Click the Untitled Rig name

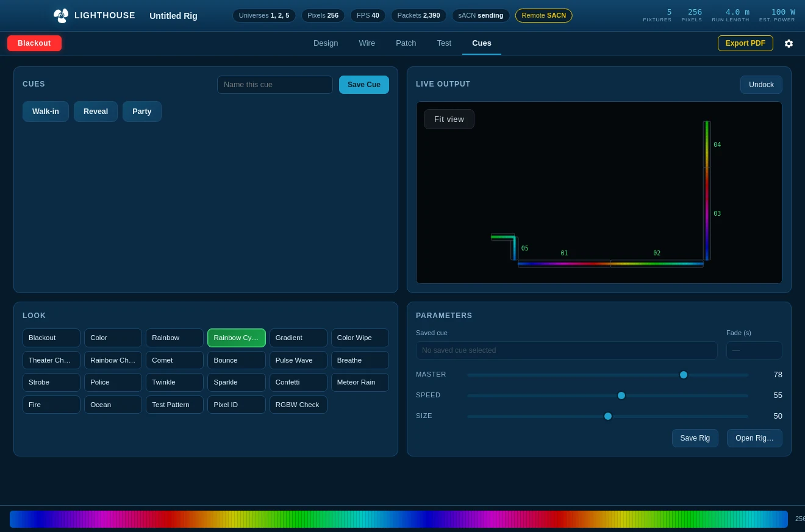pyautogui.click(x=173, y=16)
